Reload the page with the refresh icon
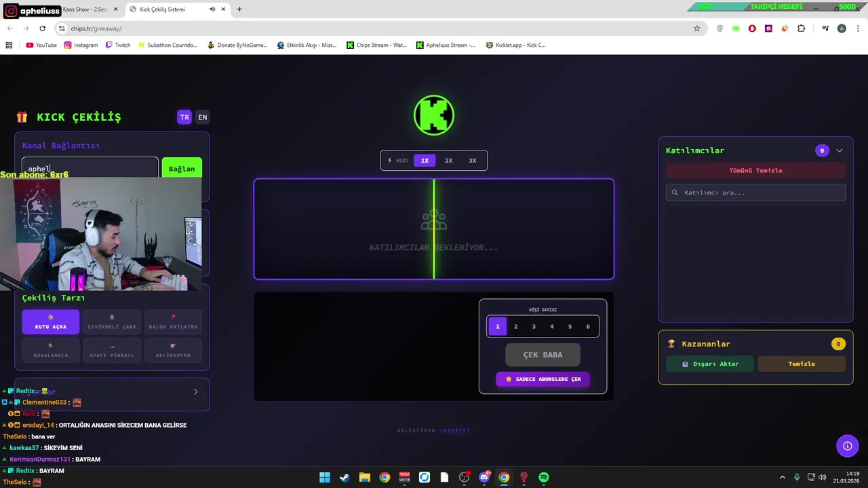Screen dimensions: 868x488 [42, 28]
